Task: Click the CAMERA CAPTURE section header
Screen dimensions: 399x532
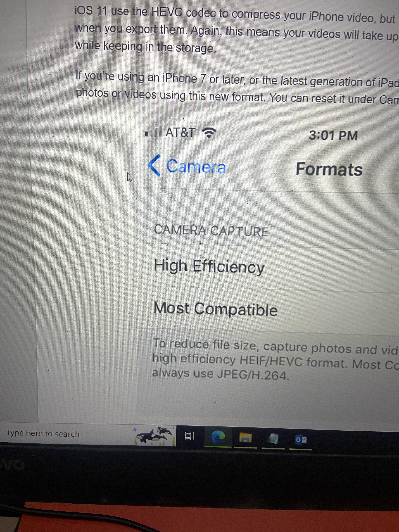Action: pyautogui.click(x=211, y=231)
